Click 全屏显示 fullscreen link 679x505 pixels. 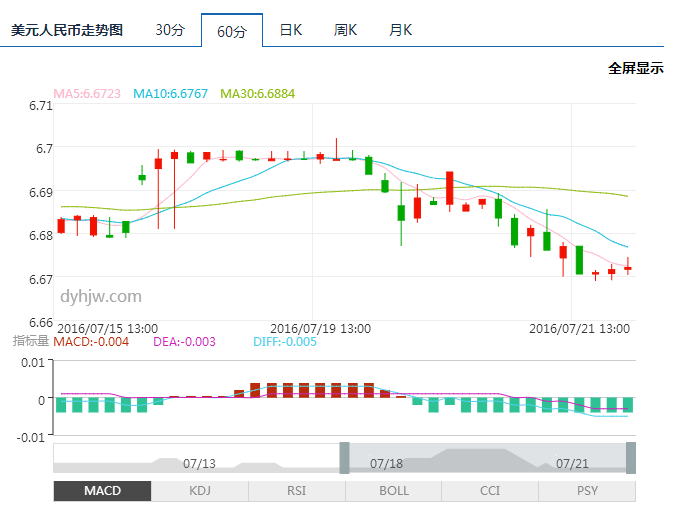point(635,68)
